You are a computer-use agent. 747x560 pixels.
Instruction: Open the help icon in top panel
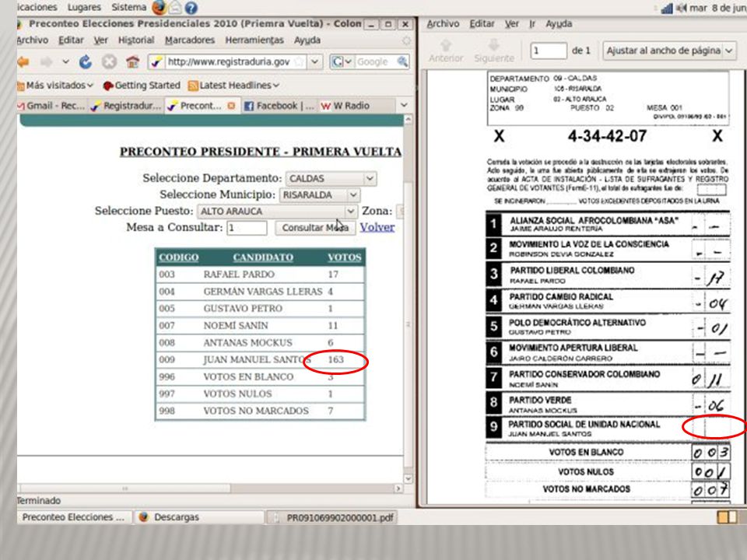coord(191,8)
